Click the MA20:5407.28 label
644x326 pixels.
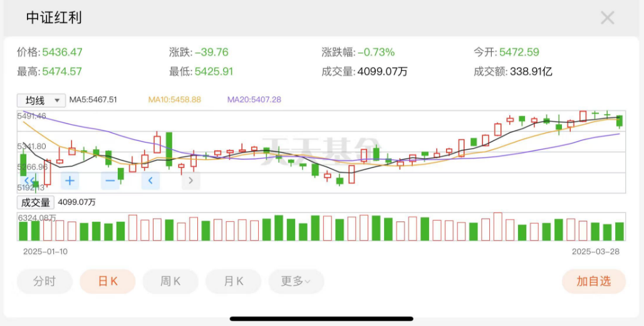click(x=254, y=100)
